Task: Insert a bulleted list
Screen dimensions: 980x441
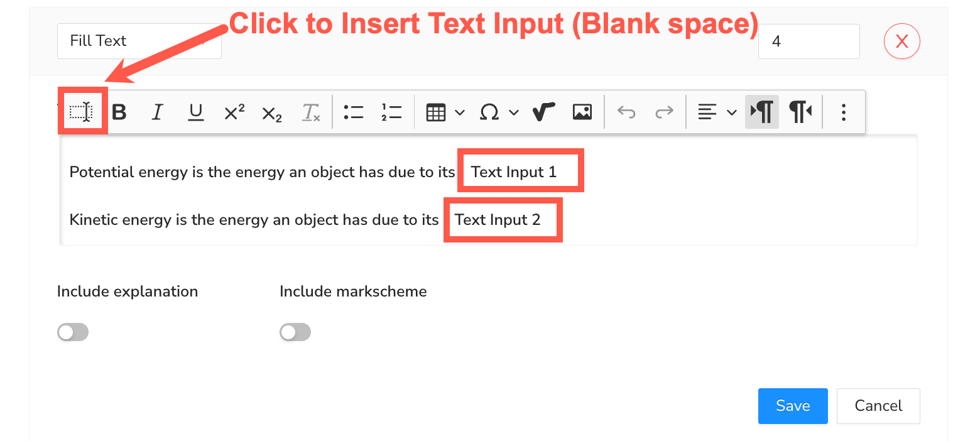Action: coord(354,112)
